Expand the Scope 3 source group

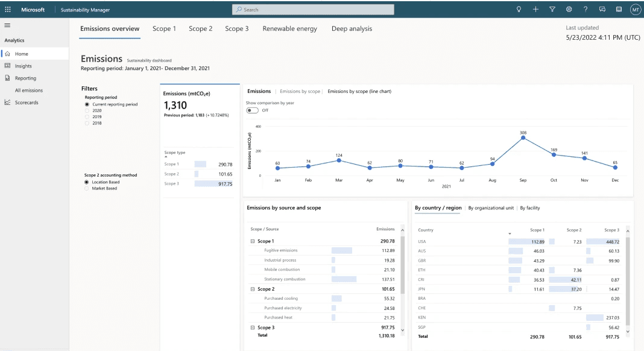tap(252, 327)
